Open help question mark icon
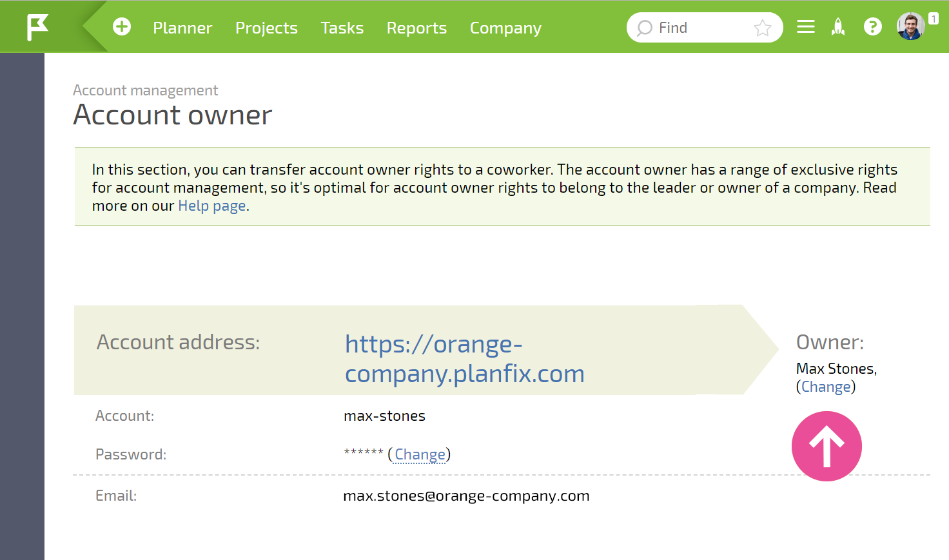Image resolution: width=949 pixels, height=560 pixels. (872, 27)
